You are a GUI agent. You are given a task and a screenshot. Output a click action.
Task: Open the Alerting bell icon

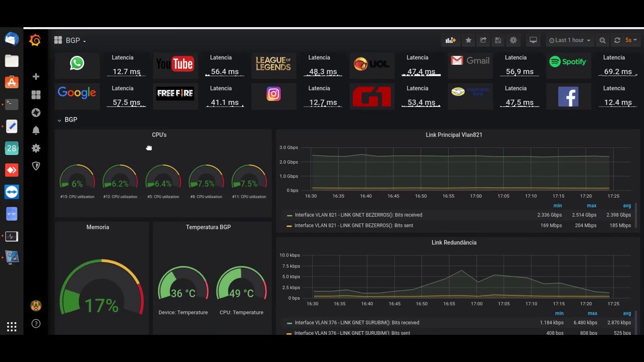36,130
